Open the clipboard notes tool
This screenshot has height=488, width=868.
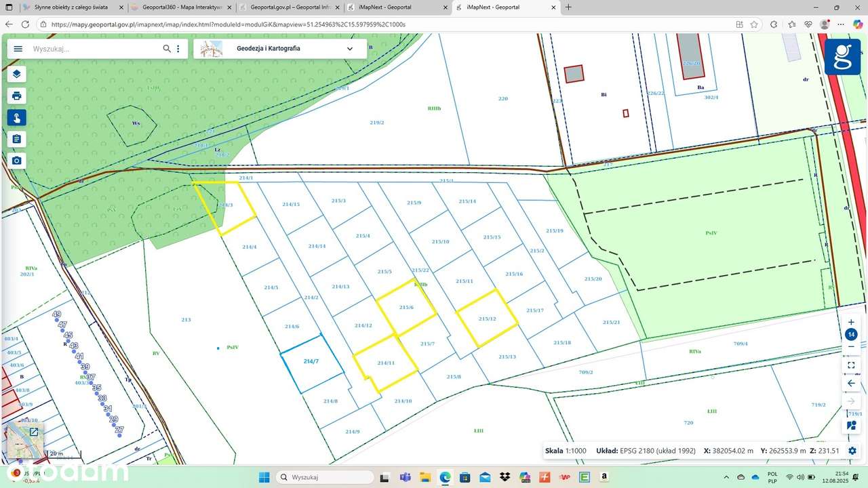pyautogui.click(x=17, y=139)
